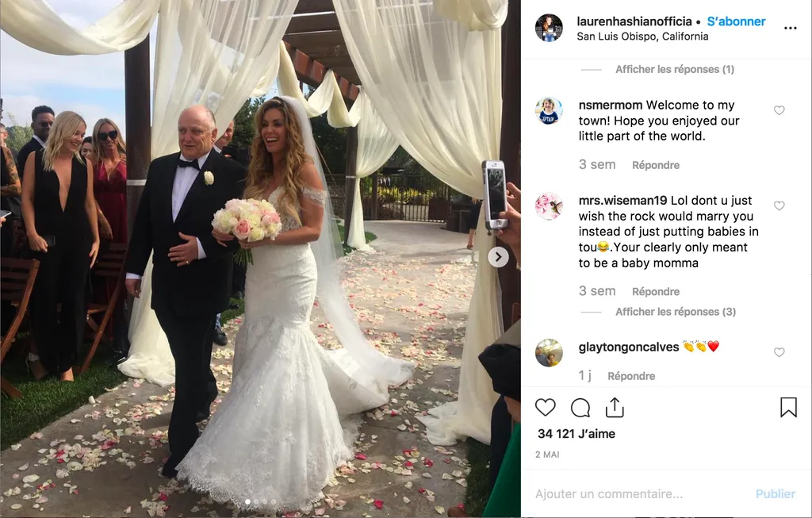Open the comment bubble icon
The height and width of the screenshot is (518, 812).
coord(580,408)
